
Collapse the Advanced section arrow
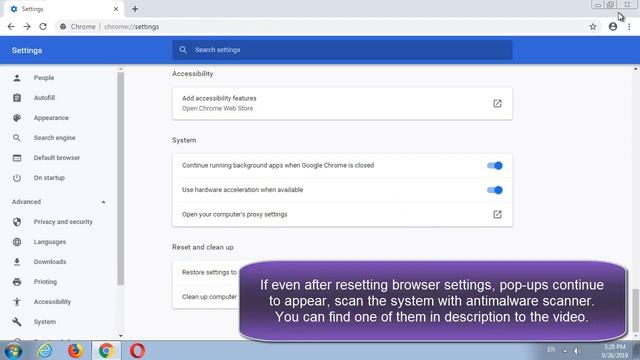(x=103, y=202)
